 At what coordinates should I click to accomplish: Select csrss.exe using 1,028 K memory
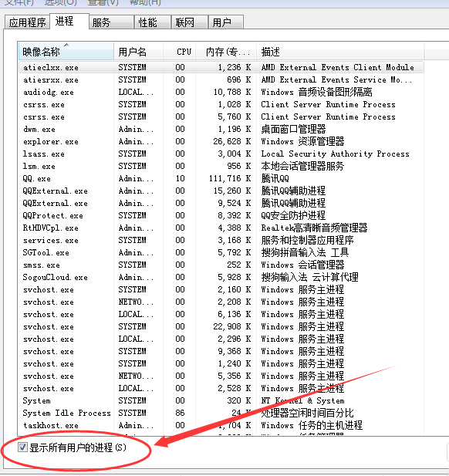point(221,104)
